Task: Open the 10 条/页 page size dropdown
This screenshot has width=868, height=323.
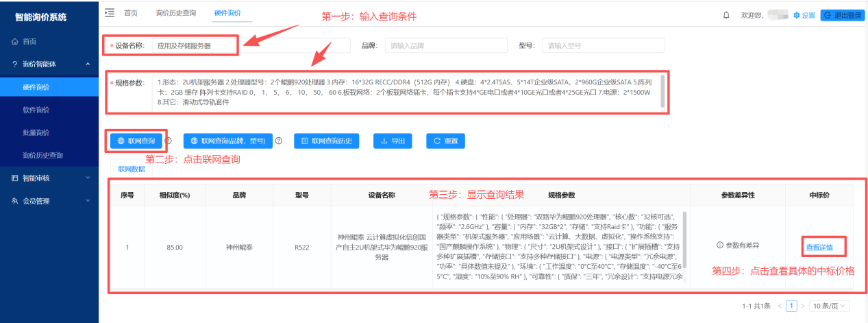Action: click(x=829, y=306)
